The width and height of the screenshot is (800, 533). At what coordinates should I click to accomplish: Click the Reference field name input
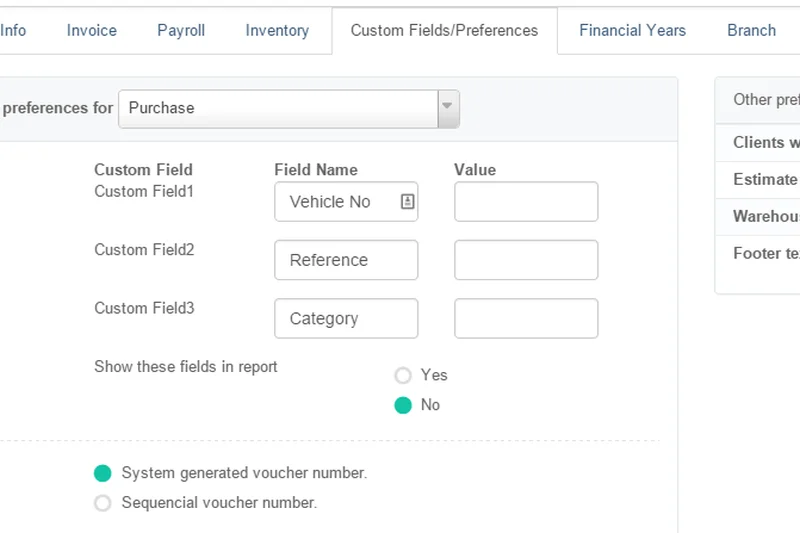click(x=346, y=260)
